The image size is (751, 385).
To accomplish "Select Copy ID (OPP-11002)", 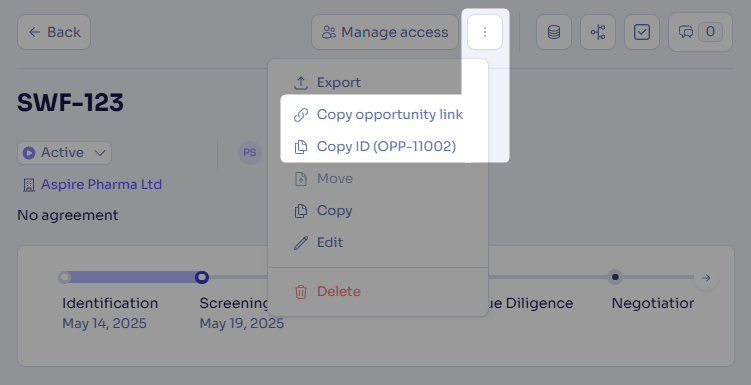I will (x=377, y=147).
